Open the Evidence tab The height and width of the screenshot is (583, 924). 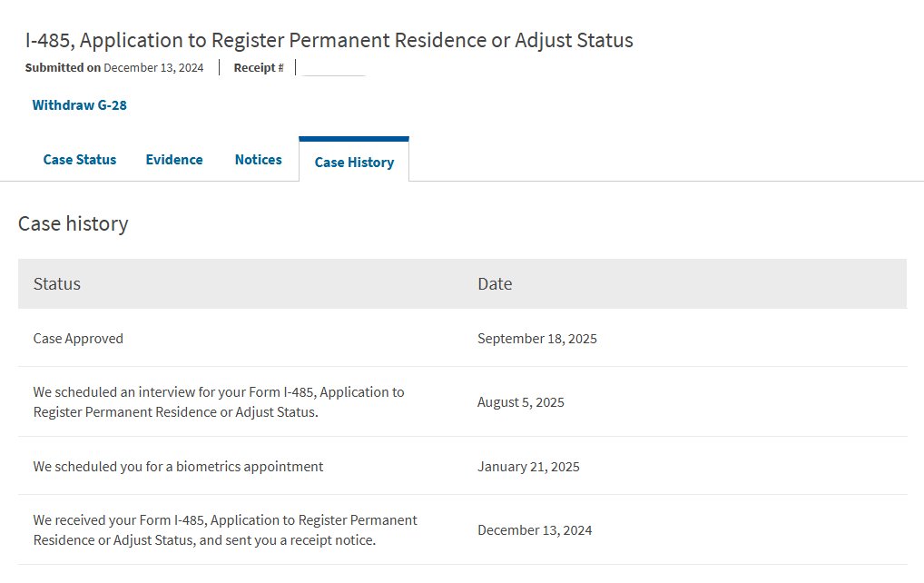[x=174, y=160]
